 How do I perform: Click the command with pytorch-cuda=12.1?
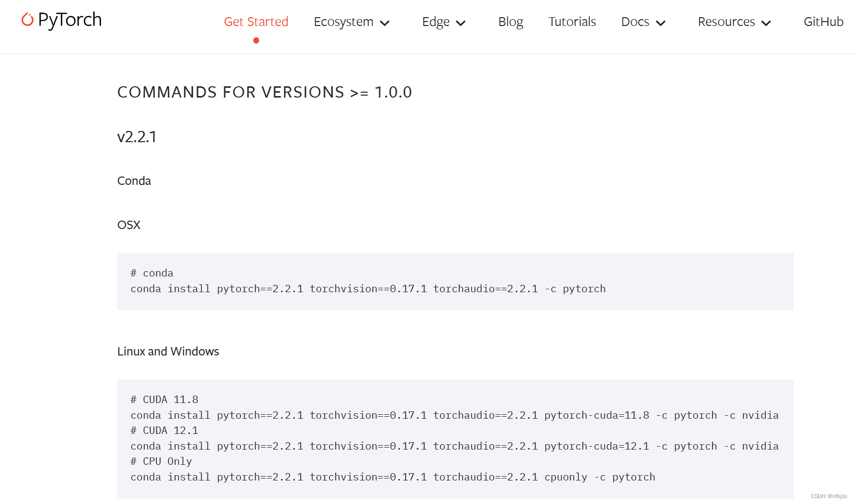click(x=454, y=446)
